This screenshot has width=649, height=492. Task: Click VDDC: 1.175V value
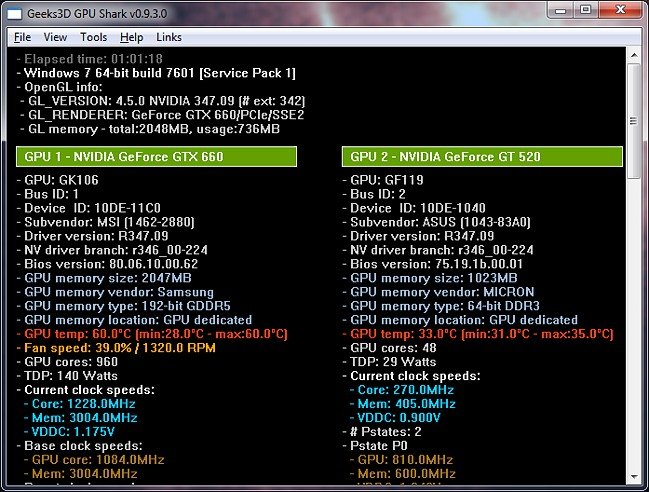pos(70,432)
